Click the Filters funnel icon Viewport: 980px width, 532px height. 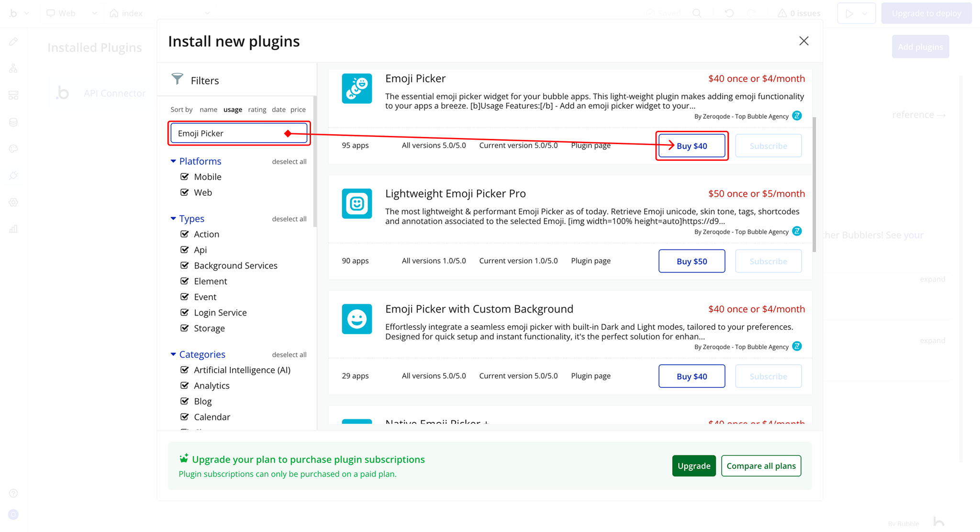[x=178, y=79]
